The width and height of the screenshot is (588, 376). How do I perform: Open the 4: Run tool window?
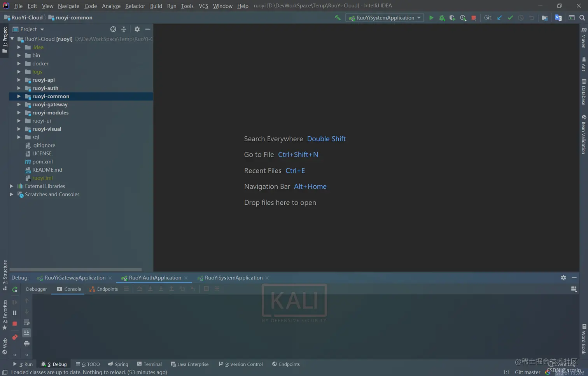(x=23, y=364)
